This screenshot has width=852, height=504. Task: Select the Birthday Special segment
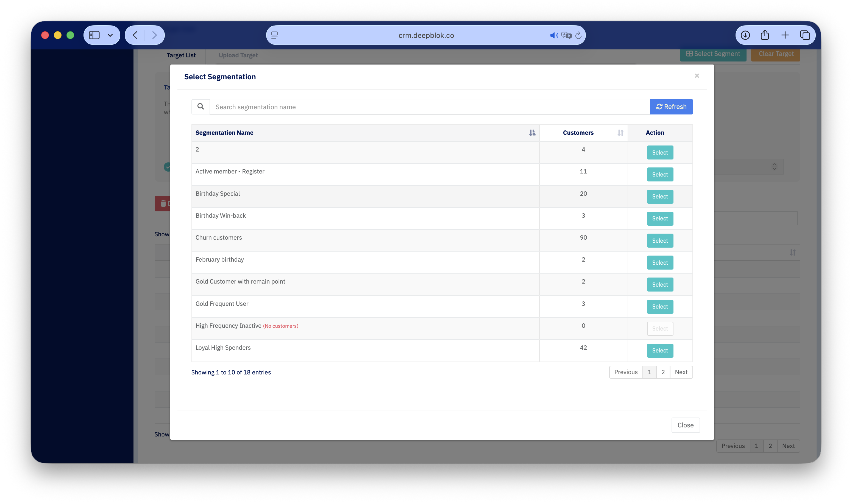click(x=660, y=197)
